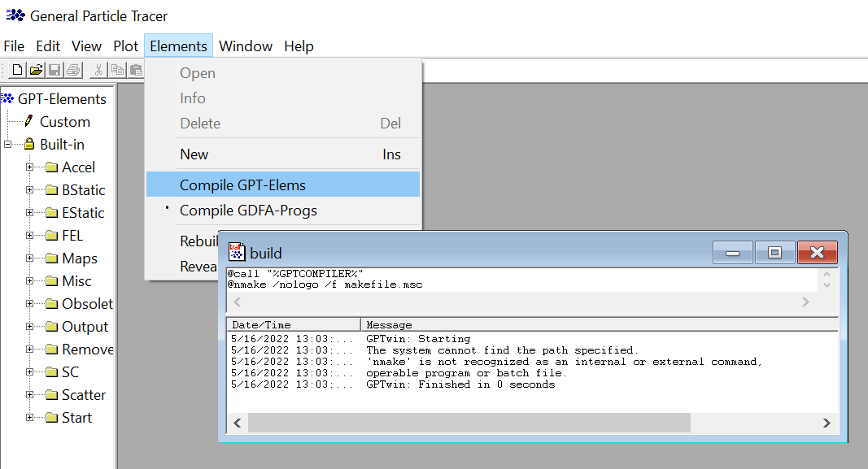Click the script pane scroll-up arrow
This screenshot has height=469, width=868.
click(x=827, y=274)
